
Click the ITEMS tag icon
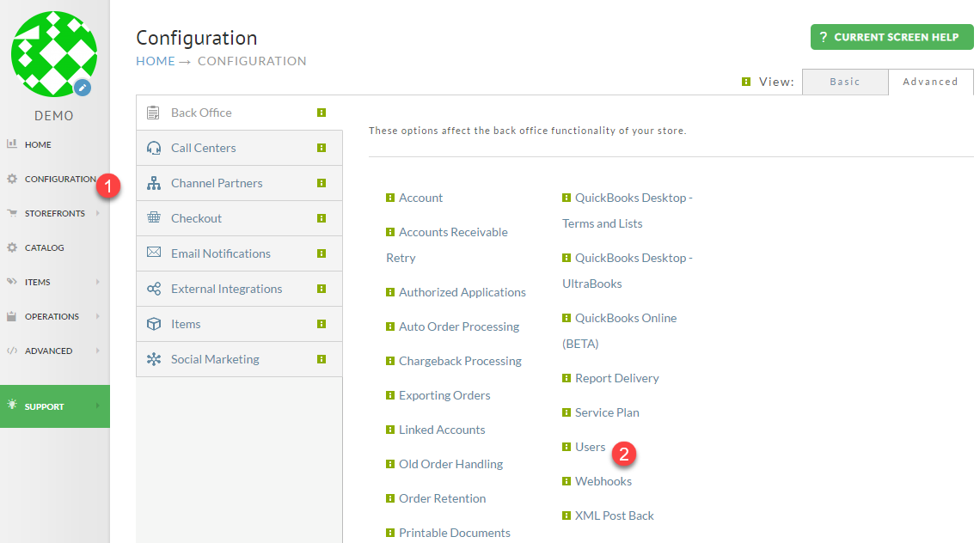coord(12,282)
